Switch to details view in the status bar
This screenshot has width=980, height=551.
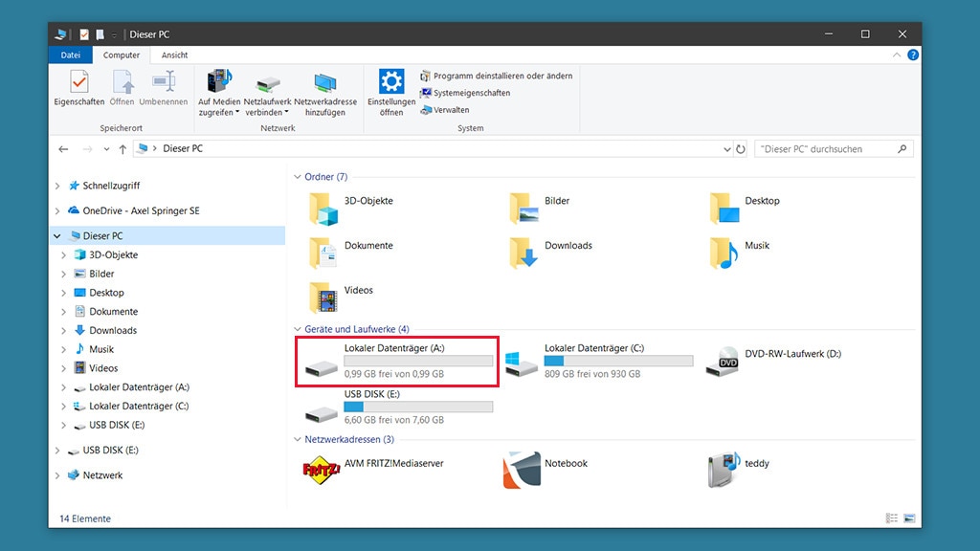click(892, 518)
